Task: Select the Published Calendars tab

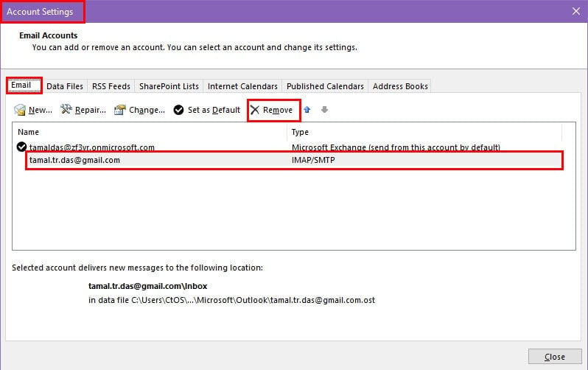Action: tap(325, 86)
